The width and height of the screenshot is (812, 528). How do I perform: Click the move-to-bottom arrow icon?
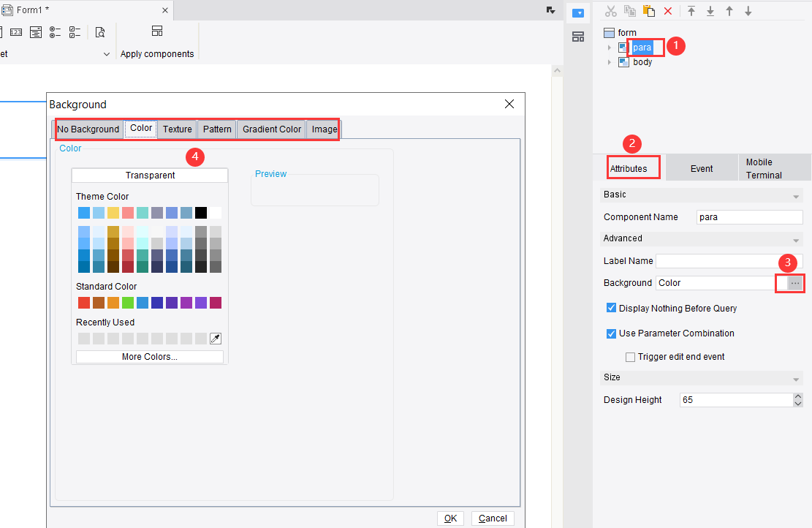click(710, 11)
